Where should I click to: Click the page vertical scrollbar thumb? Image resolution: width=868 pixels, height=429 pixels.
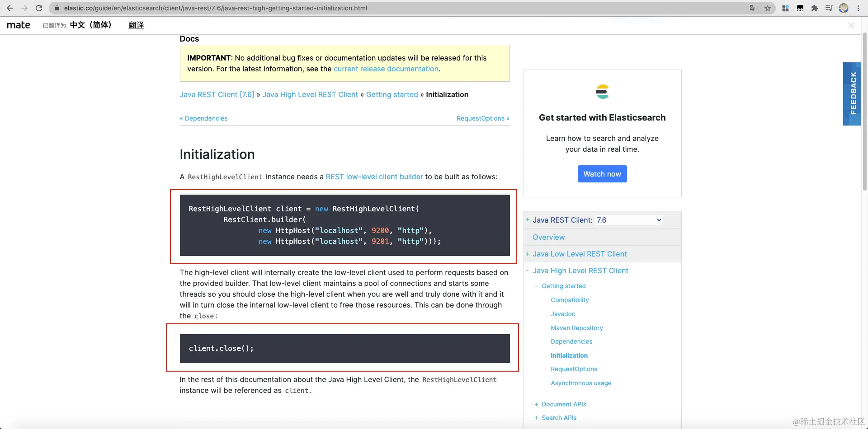coord(865,112)
